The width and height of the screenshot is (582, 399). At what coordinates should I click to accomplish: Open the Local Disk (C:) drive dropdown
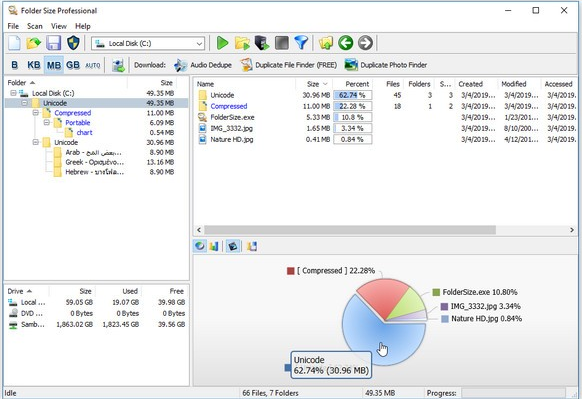tap(148, 43)
